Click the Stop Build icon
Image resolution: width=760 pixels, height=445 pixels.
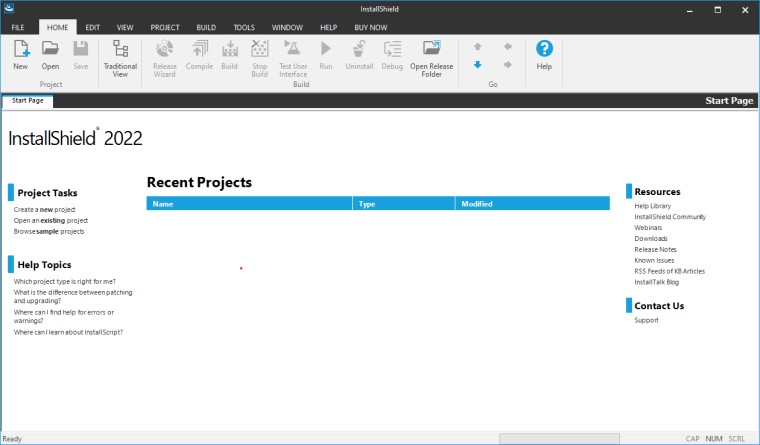pos(259,49)
